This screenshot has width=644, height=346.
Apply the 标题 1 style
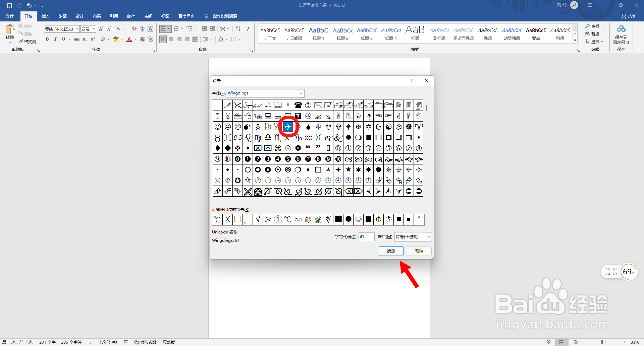click(318, 33)
